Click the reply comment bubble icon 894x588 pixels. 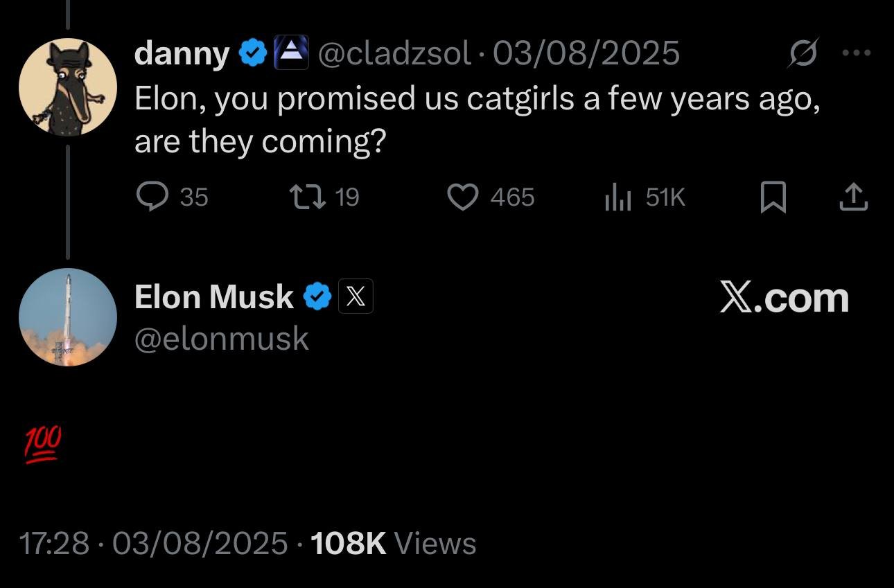151,197
